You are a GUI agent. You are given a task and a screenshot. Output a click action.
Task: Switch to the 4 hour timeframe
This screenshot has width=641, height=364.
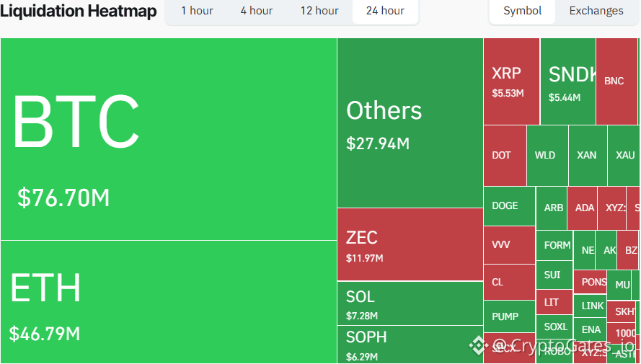pos(256,11)
